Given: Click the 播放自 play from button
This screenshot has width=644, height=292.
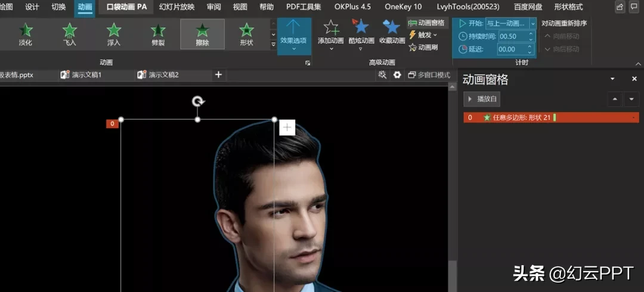Looking at the screenshot, I should [482, 99].
